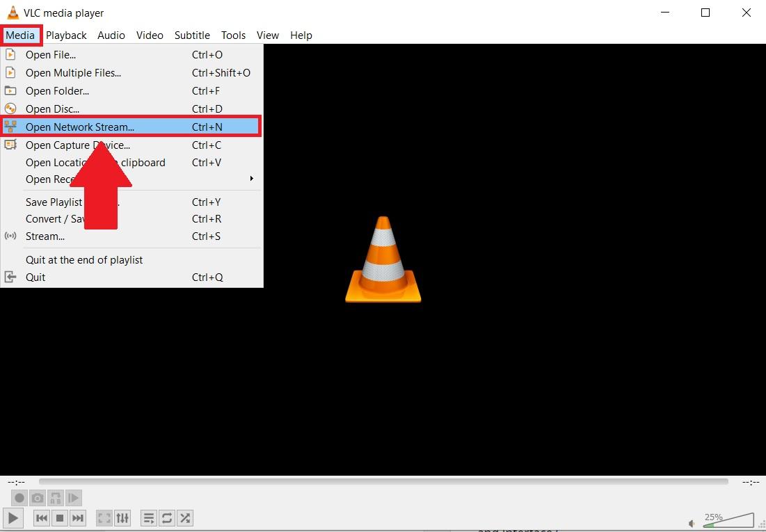766x532 pixels.
Task: Click the Ctrl+R Convert / Save entry
Action: [x=131, y=219]
